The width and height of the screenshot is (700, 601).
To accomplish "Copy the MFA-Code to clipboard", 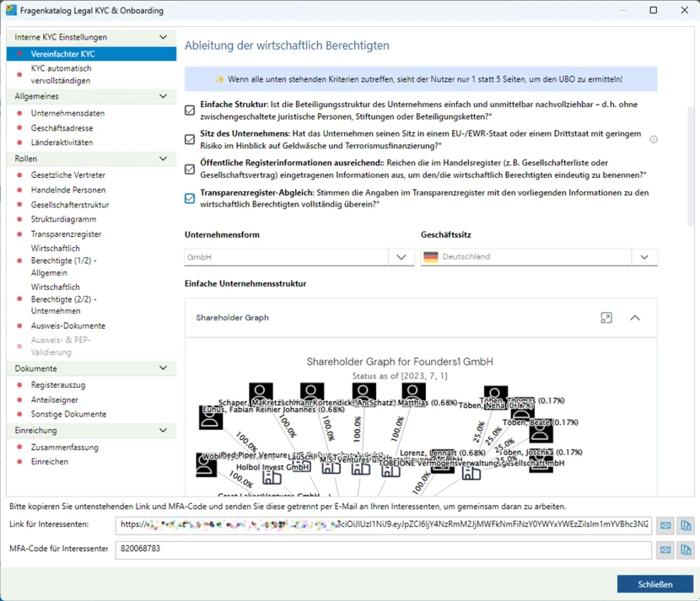I will point(686,550).
